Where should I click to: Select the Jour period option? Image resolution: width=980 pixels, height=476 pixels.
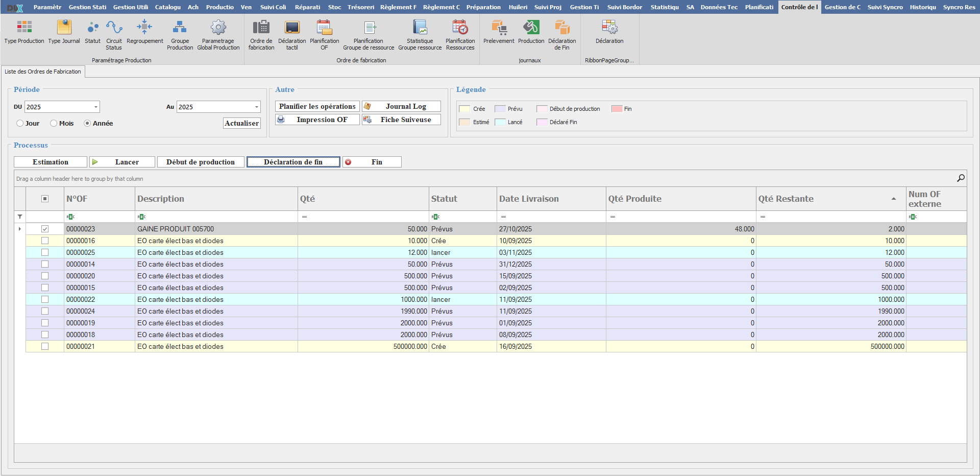click(20, 123)
